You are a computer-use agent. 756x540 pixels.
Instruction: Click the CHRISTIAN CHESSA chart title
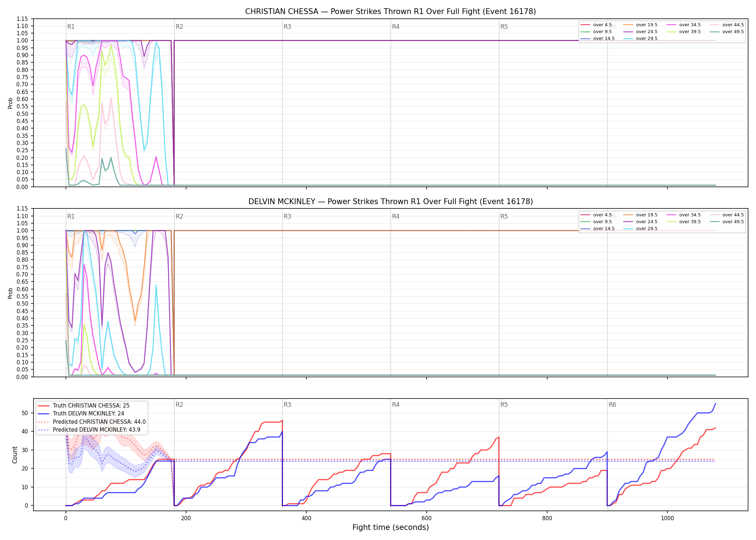click(x=391, y=12)
